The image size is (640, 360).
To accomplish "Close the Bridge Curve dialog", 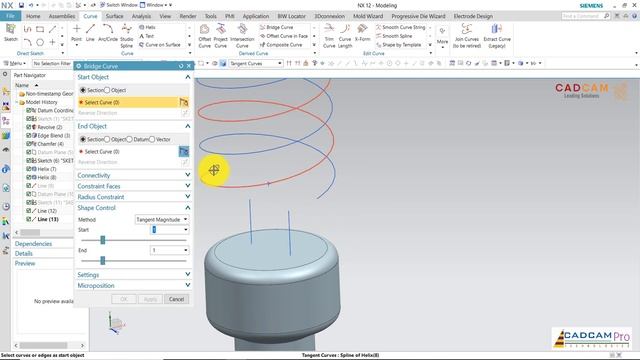I will click(x=189, y=66).
